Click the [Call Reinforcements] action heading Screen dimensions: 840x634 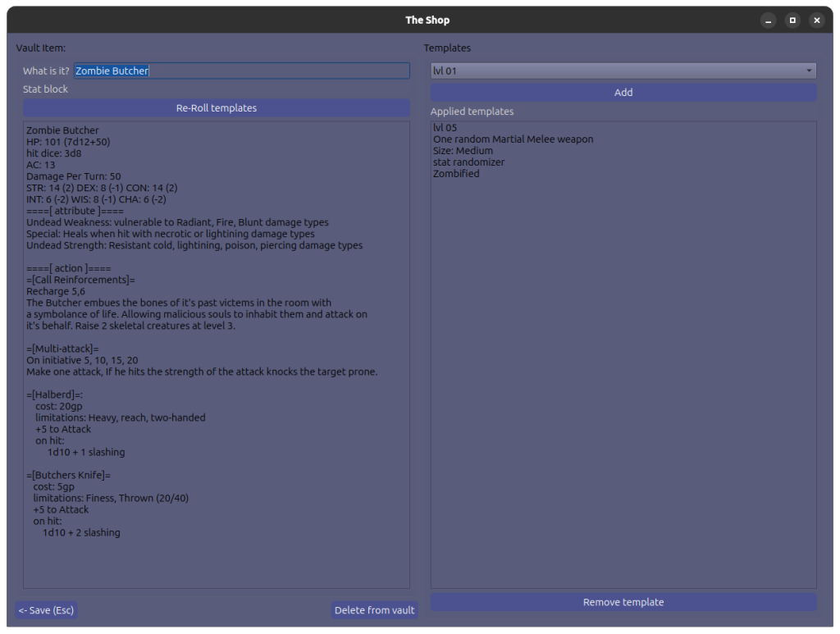(80, 280)
